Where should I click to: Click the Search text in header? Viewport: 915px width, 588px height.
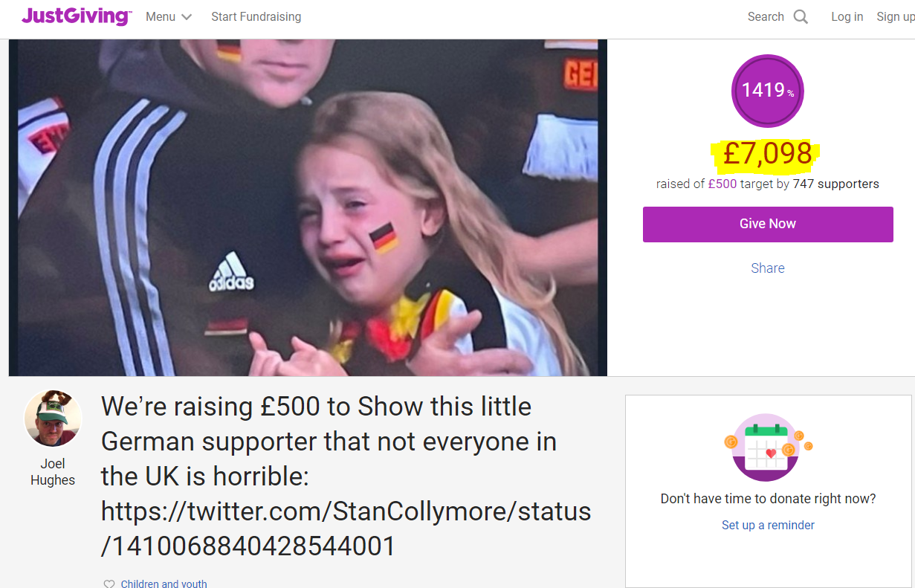pos(766,16)
